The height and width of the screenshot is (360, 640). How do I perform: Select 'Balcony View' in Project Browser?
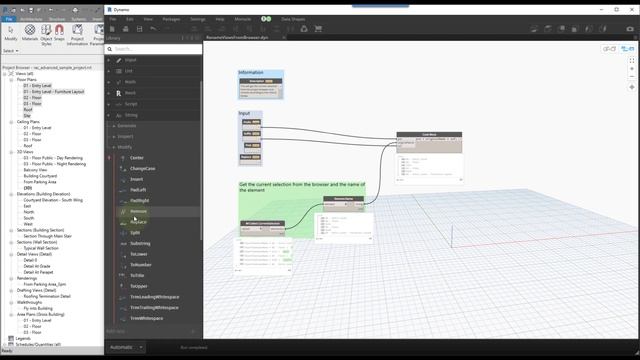coord(35,170)
